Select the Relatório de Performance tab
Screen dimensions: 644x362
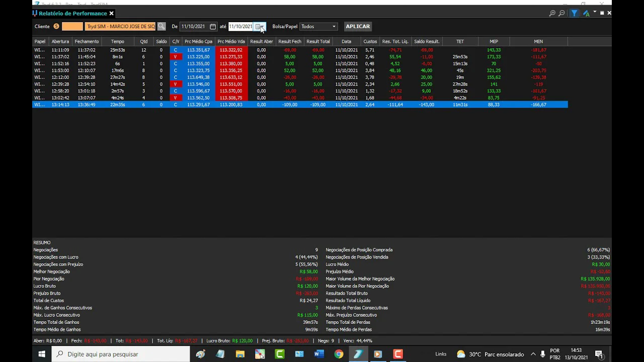pyautogui.click(x=72, y=14)
